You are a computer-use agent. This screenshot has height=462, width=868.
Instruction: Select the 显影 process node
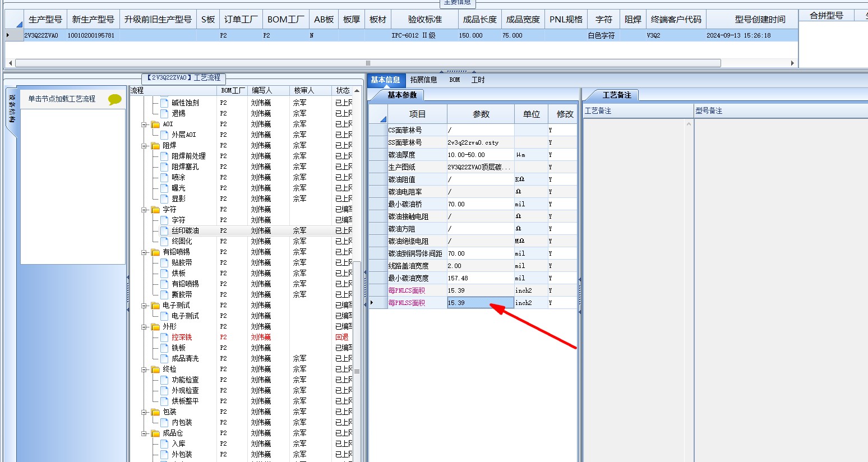click(178, 199)
